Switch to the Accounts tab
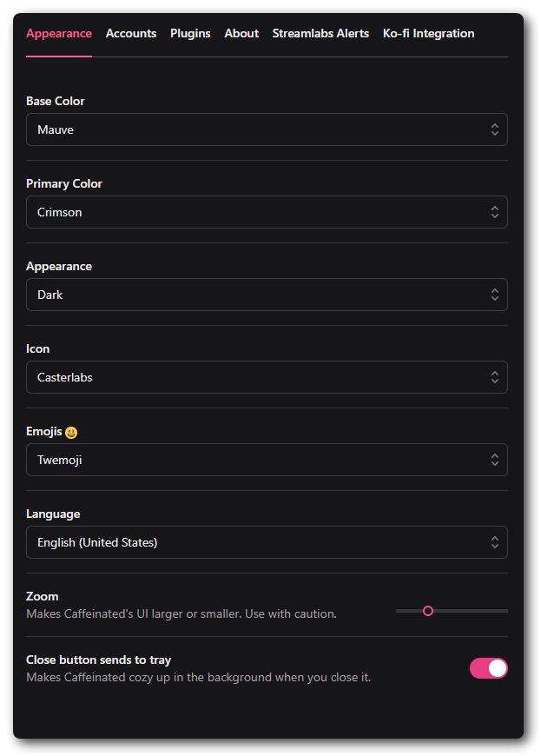This screenshot has height=756, width=541. (x=131, y=33)
